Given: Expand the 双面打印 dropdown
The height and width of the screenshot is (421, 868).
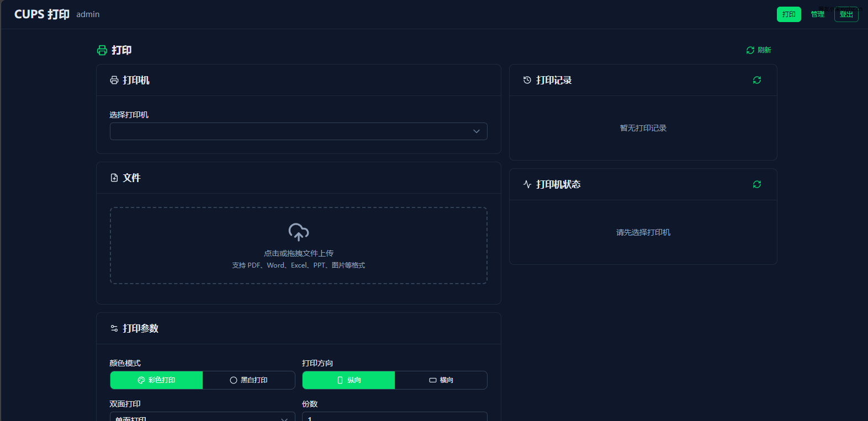Looking at the screenshot, I should 202,418.
